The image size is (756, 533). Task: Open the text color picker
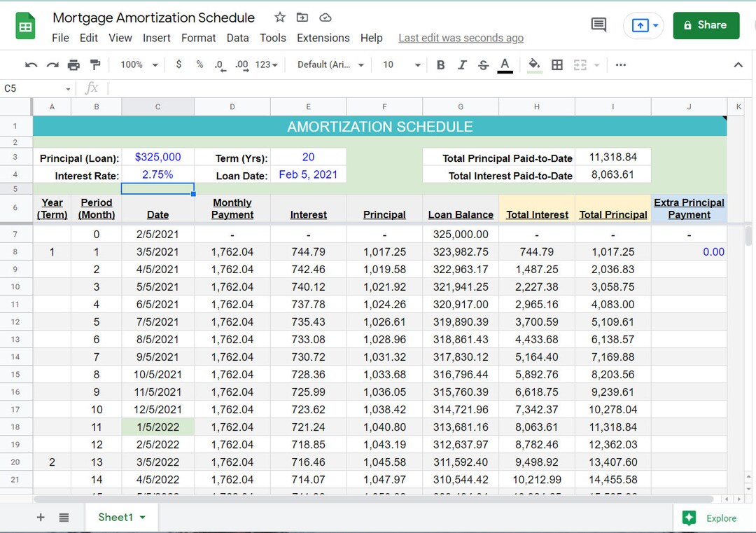click(x=505, y=64)
